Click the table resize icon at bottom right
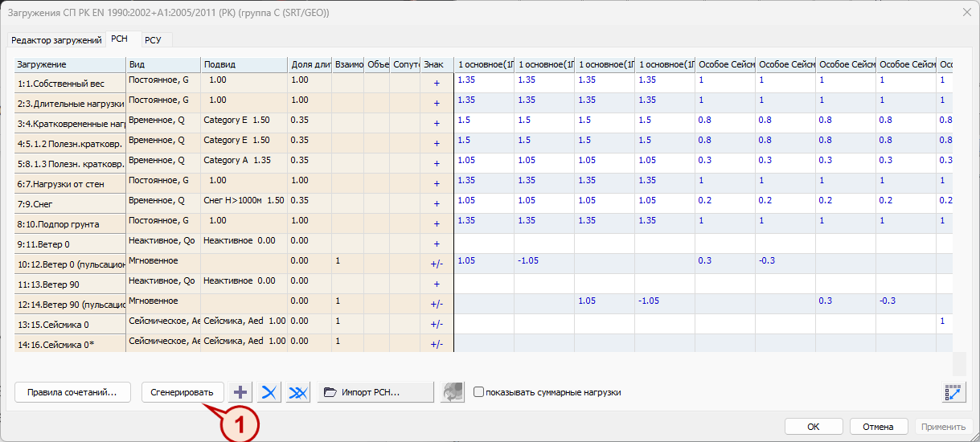 (x=953, y=392)
